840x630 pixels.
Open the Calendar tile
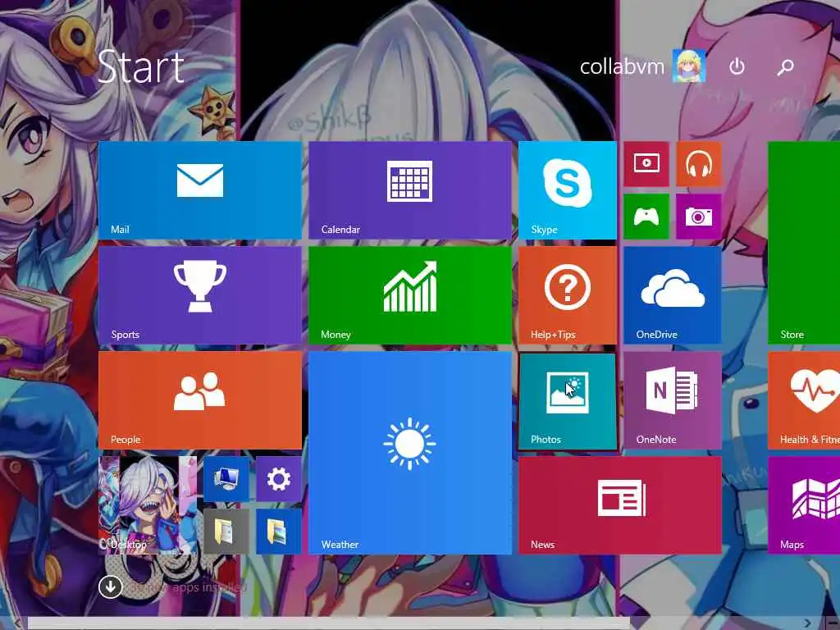(410, 190)
